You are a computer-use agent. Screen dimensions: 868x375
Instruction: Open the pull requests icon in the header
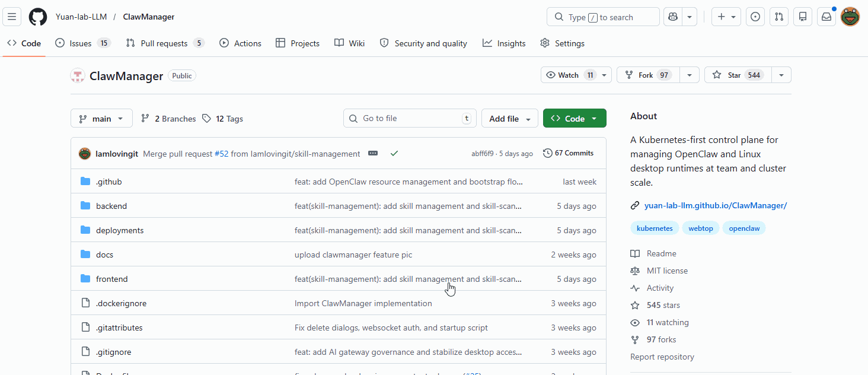pyautogui.click(x=778, y=17)
